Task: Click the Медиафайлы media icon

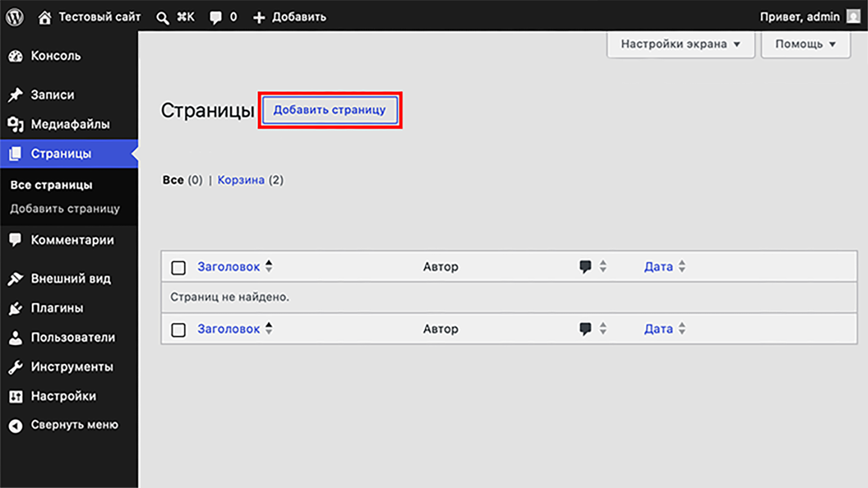Action: (x=16, y=124)
